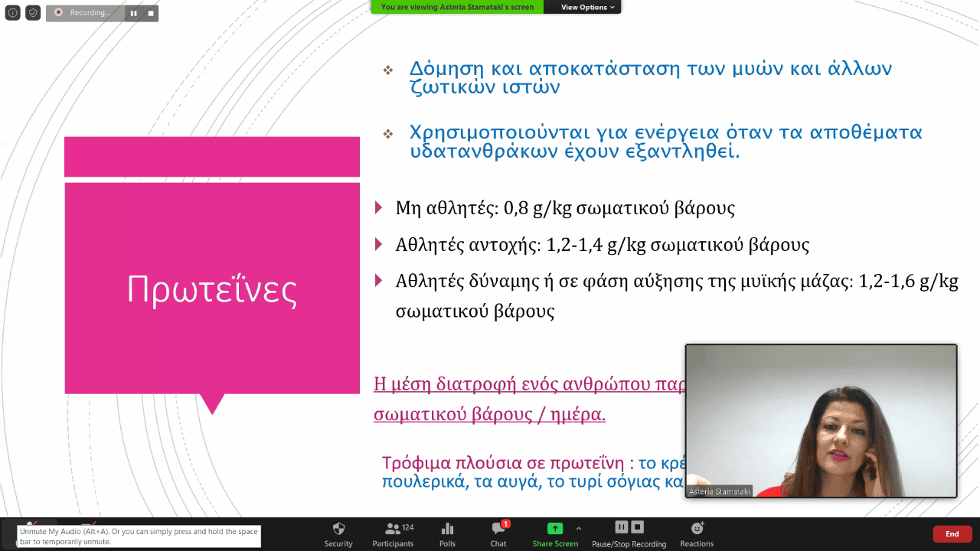Click the line Μη αθλητές: 0,8 g/kg
980x551 pixels.
(565, 207)
